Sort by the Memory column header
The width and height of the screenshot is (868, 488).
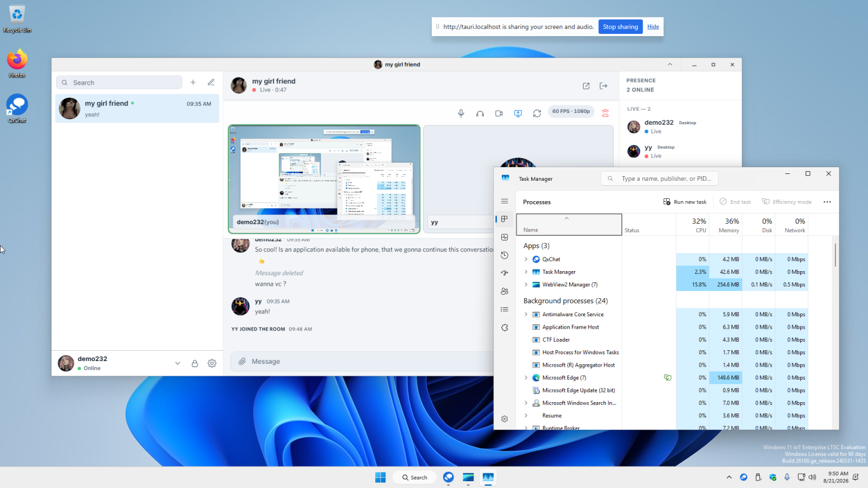(726, 224)
